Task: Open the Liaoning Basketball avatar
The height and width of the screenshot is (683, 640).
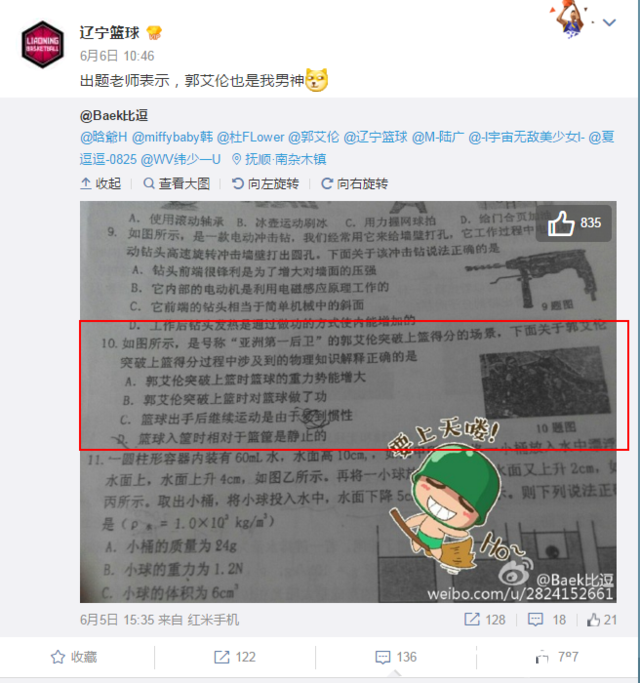Action: pyautogui.click(x=43, y=44)
